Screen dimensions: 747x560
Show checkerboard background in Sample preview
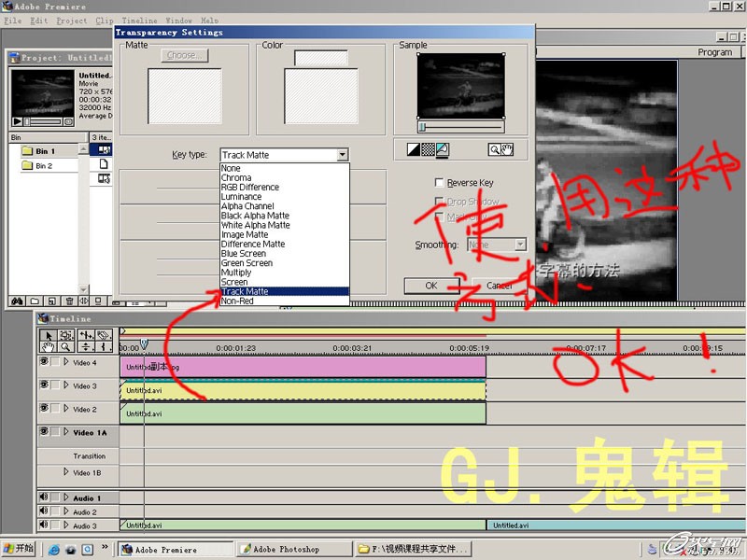[x=428, y=149]
